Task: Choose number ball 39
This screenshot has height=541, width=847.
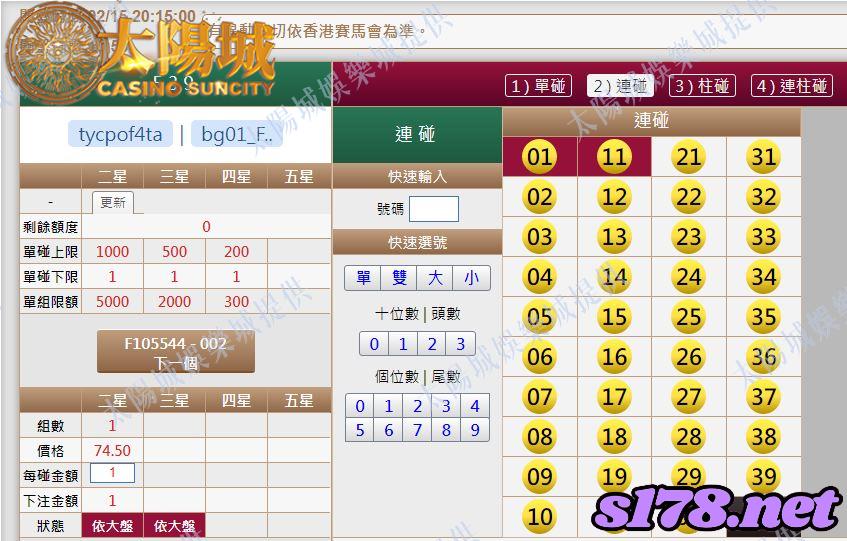Action: click(764, 477)
